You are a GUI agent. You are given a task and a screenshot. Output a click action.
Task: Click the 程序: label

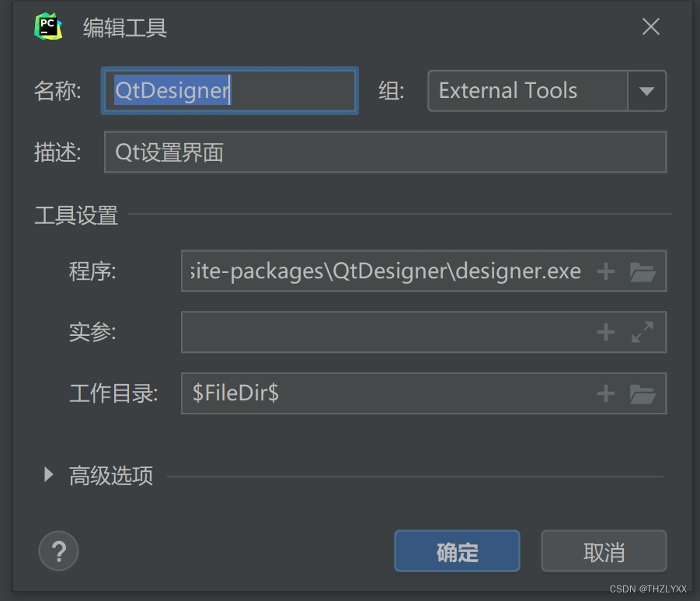click(x=92, y=271)
